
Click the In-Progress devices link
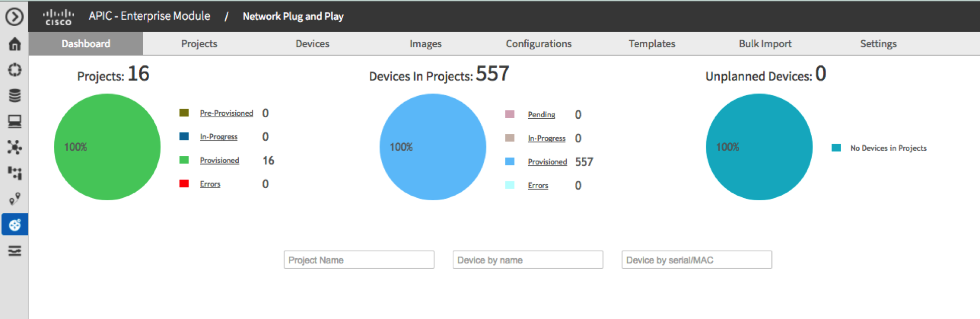coord(547,138)
